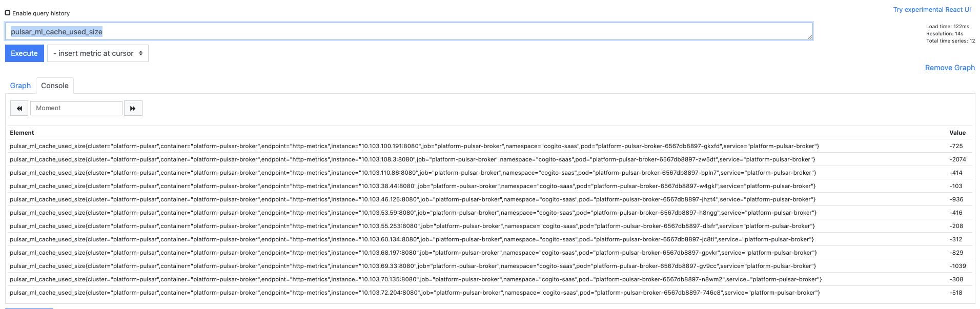Screen dimensions: 980x309
Task: Select the row for instance 10.103.69.33:8080
Action: coord(490,266)
